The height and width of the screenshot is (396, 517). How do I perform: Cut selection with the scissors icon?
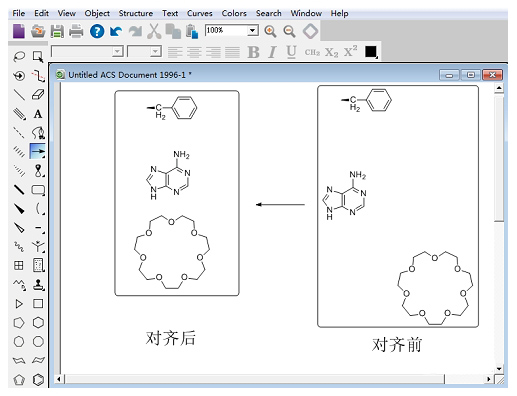154,31
